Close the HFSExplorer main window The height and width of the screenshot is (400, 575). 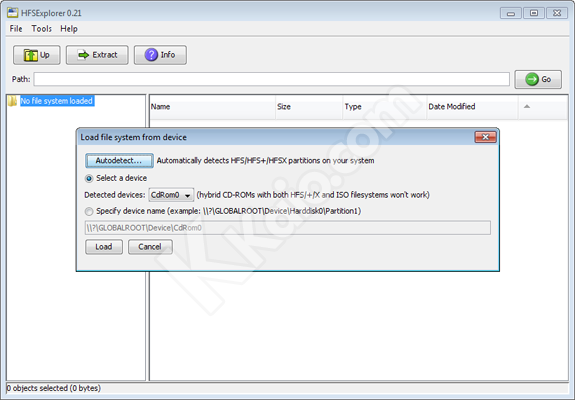[557, 13]
